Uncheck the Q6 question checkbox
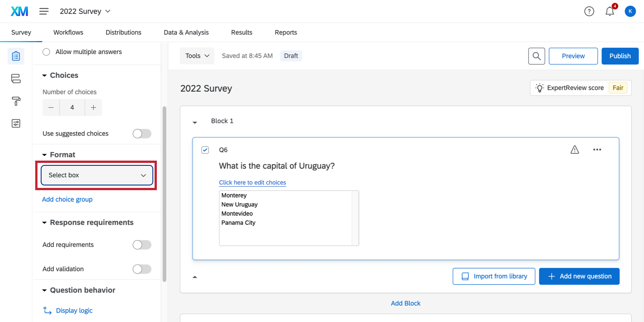This screenshot has height=322, width=644. [x=205, y=150]
